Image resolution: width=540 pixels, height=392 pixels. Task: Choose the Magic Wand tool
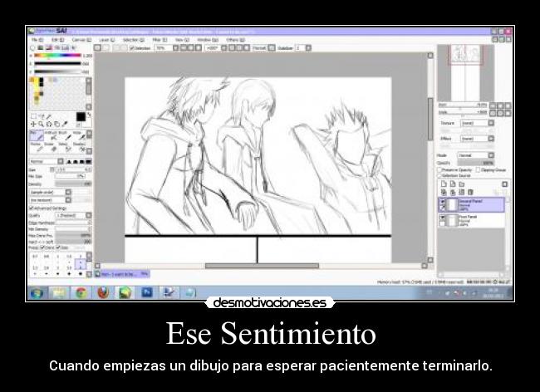pyautogui.click(x=49, y=116)
